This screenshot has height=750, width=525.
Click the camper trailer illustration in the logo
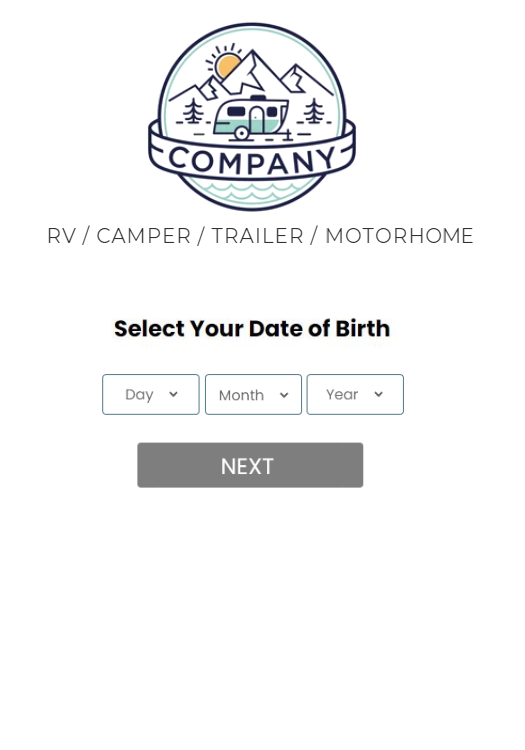(x=252, y=118)
